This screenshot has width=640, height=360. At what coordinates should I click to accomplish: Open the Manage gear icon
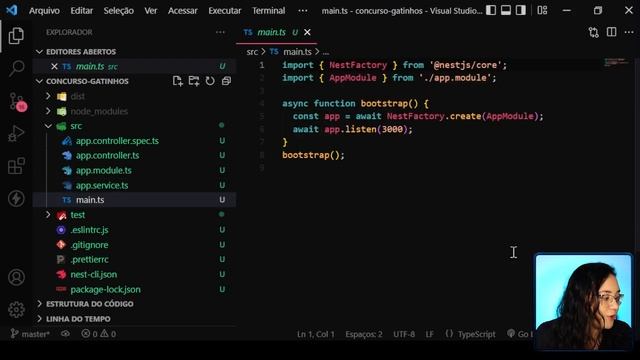click(x=16, y=310)
